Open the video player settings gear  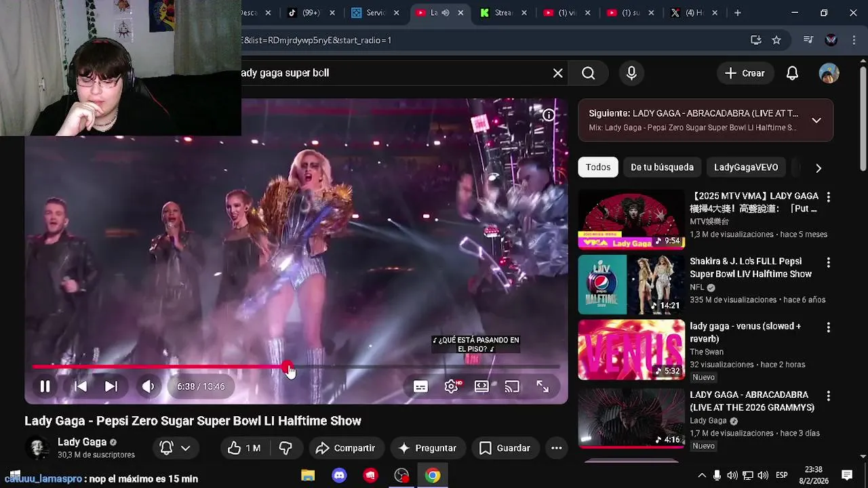pyautogui.click(x=451, y=386)
